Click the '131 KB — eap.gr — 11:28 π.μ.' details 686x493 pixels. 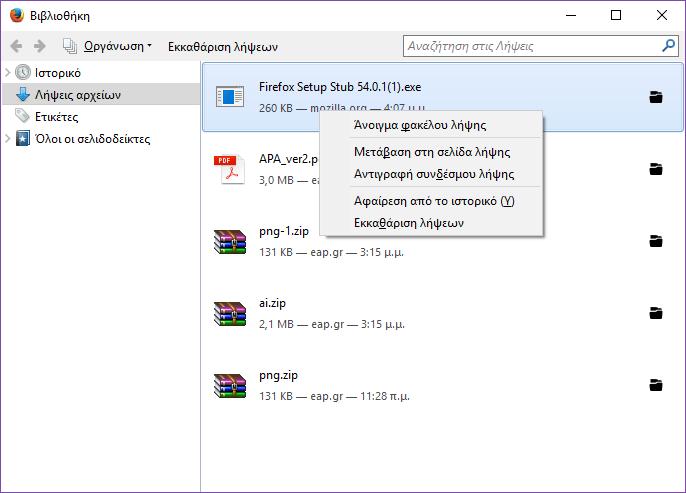point(334,396)
